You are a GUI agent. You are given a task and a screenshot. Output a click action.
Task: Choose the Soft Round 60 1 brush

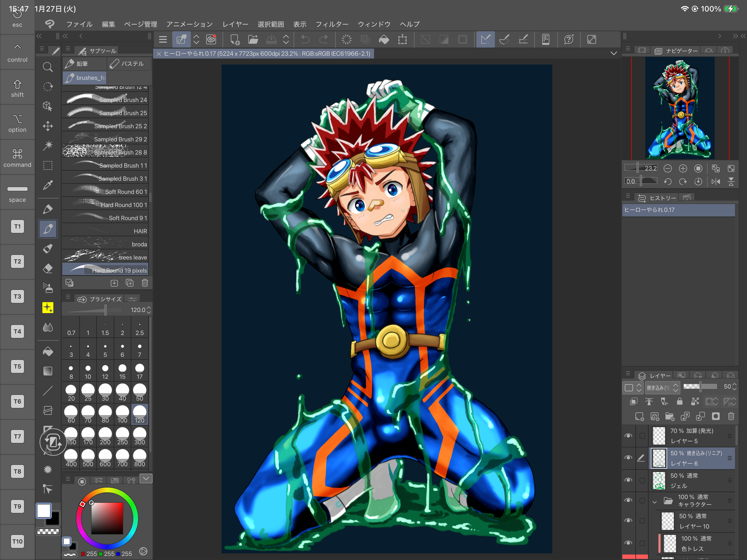coord(105,191)
